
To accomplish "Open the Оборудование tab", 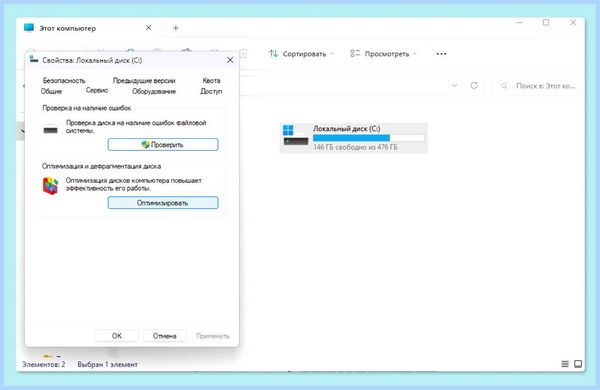I will click(154, 91).
